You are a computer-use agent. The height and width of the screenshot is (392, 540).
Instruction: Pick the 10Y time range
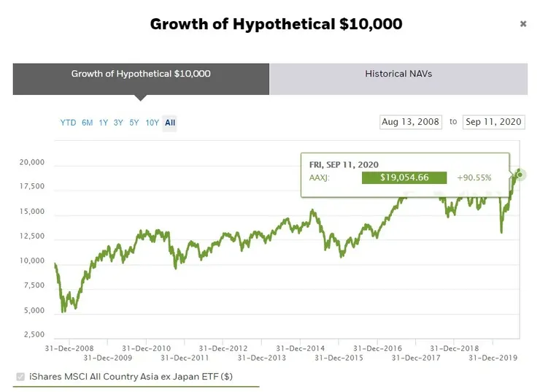coord(152,123)
